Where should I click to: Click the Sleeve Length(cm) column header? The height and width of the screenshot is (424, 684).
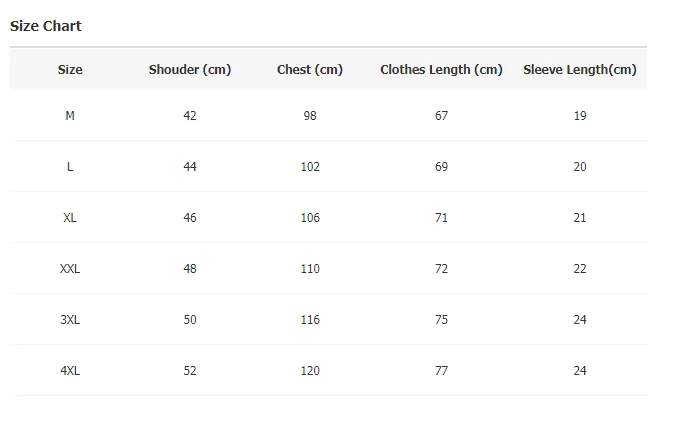(x=580, y=70)
